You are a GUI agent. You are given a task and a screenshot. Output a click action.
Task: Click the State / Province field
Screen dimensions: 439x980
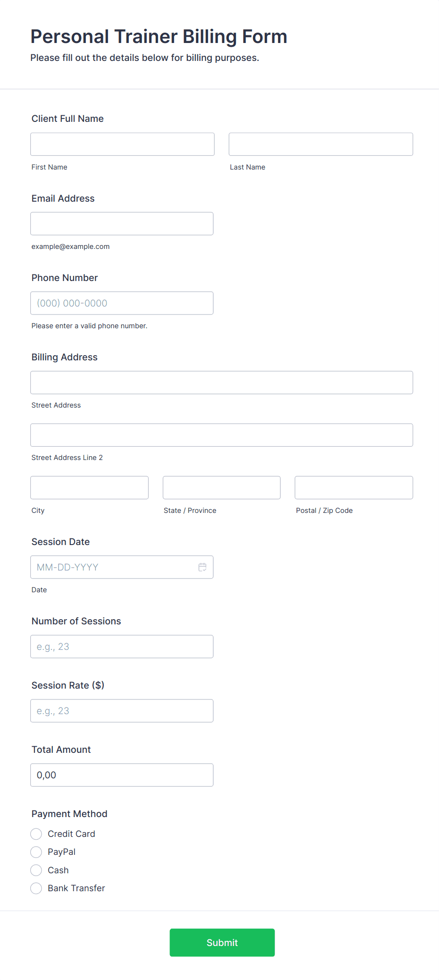tap(221, 487)
